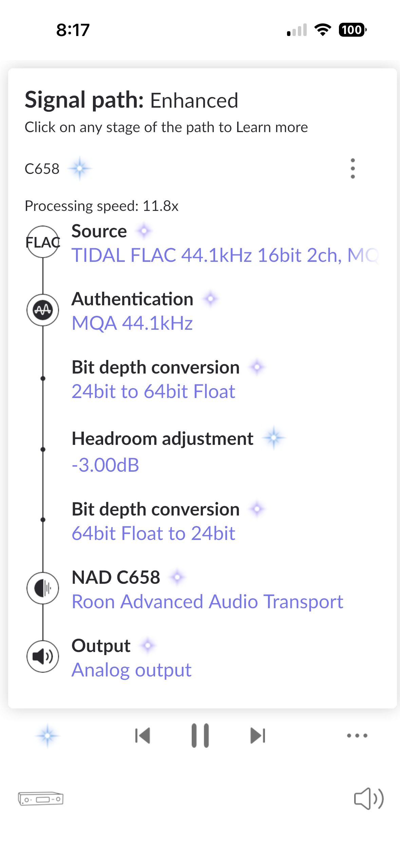Open the three-dot overflow menu near playback controls
400x868 pixels.
coord(357,735)
